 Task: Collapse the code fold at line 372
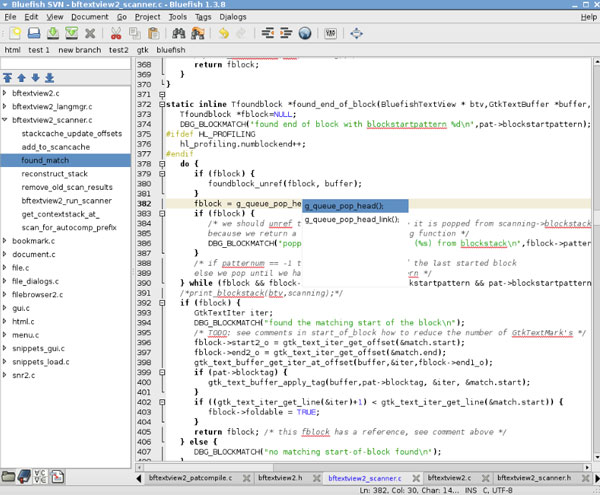tap(160, 104)
